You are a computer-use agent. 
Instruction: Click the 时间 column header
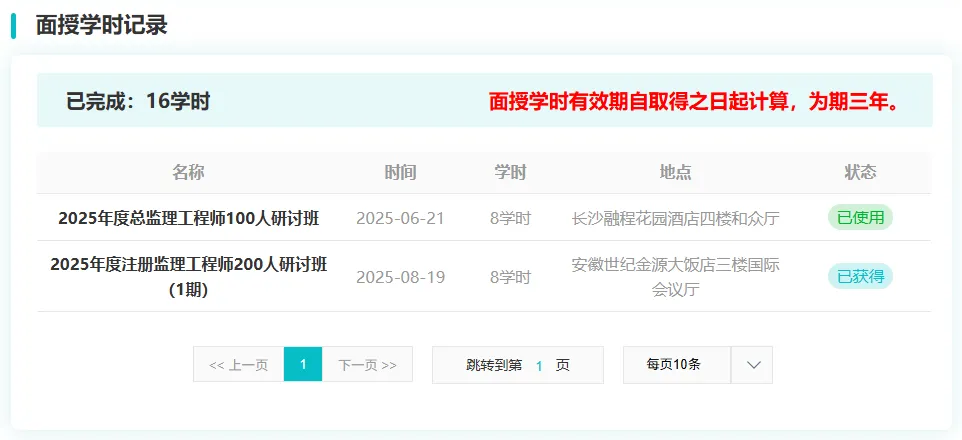(x=400, y=172)
